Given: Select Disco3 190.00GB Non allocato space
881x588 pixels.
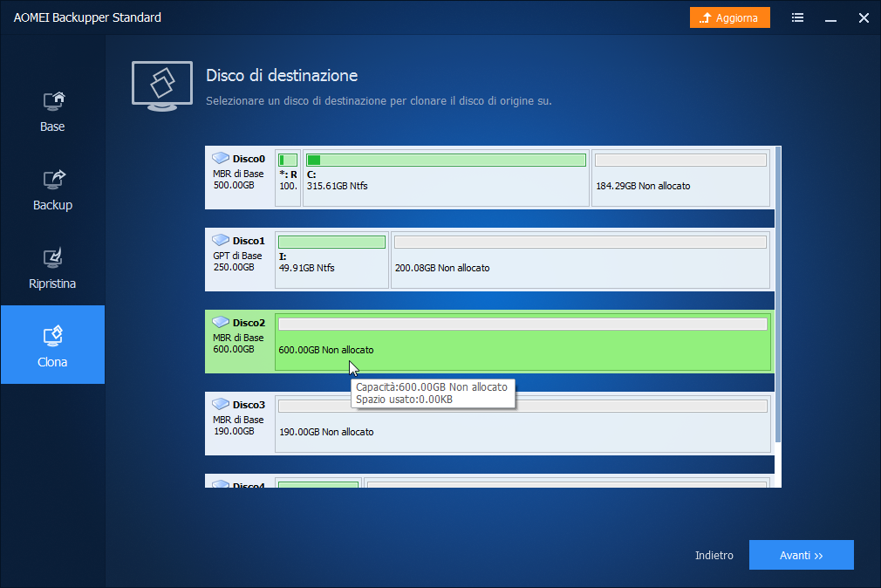Looking at the screenshot, I should 522,424.
